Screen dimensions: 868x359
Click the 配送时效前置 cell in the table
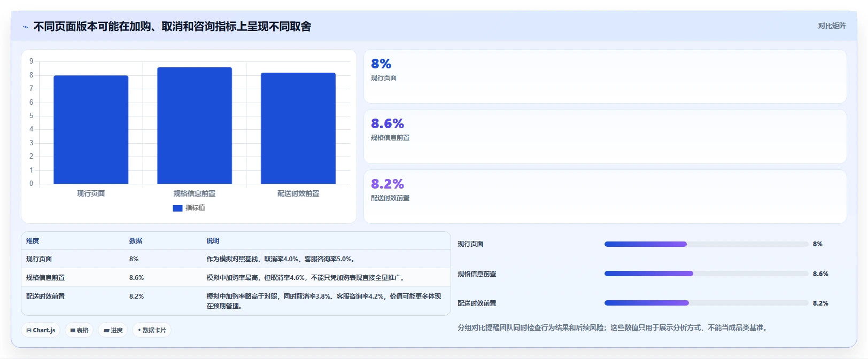tap(45, 296)
